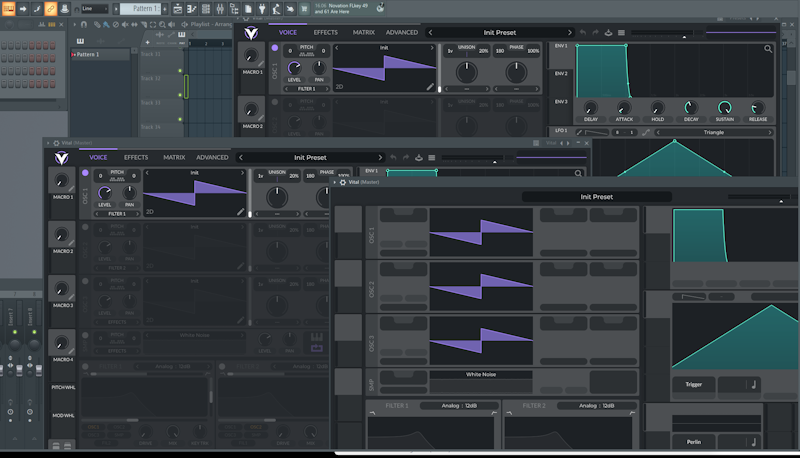This screenshot has height=458, width=800.
Task: Switch to ADVANCED tab in back Vital window
Action: [x=402, y=32]
